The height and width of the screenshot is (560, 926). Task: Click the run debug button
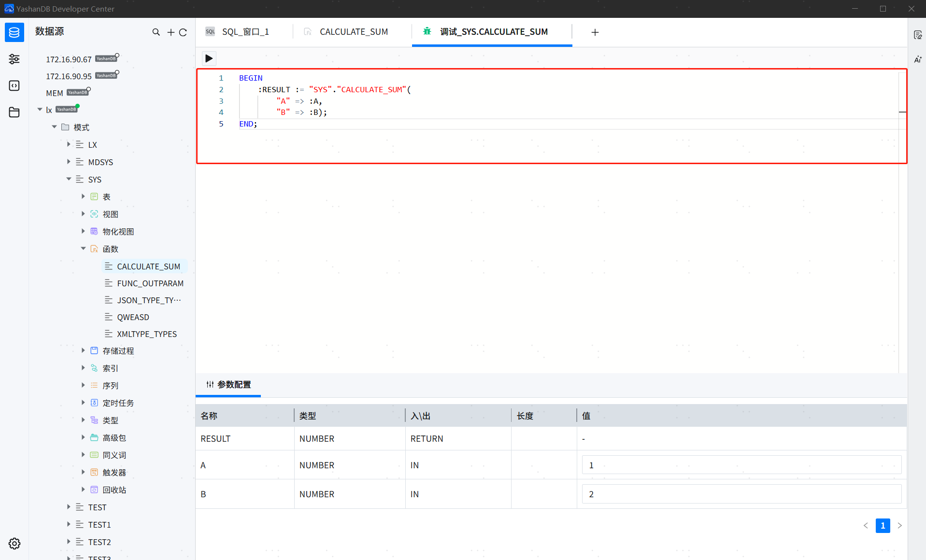(x=209, y=58)
